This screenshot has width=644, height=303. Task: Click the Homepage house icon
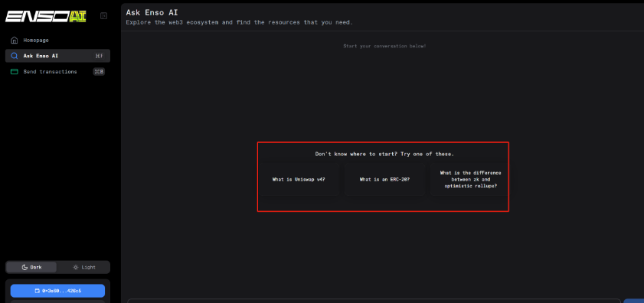tap(15, 41)
